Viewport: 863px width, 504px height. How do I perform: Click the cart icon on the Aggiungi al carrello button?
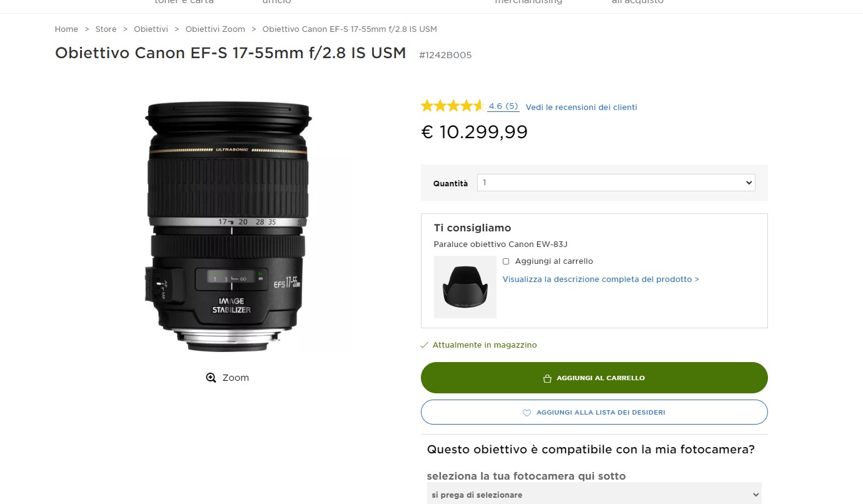pyautogui.click(x=547, y=378)
